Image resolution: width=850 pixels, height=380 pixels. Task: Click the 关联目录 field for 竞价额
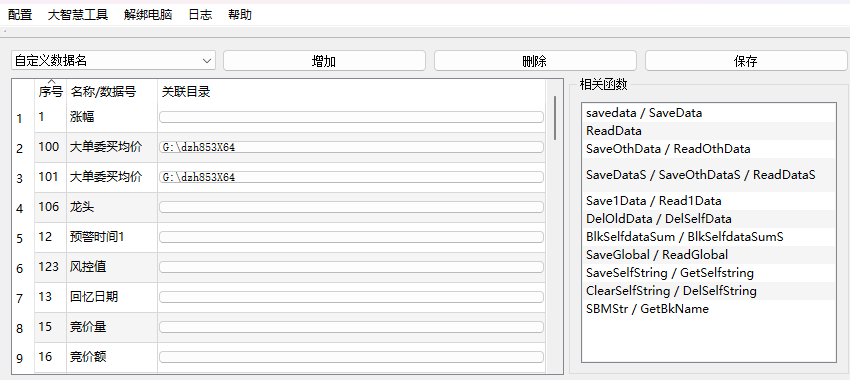click(351, 357)
